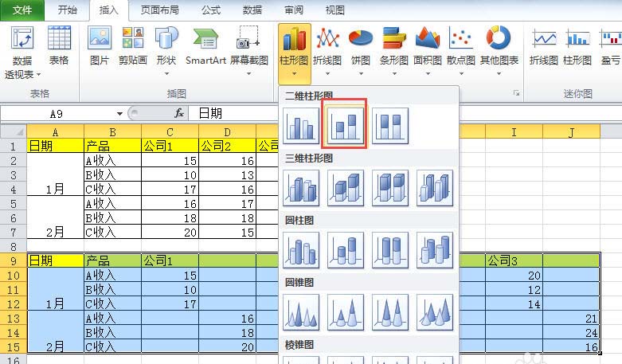The image size is (622, 364).
Task: Select row 8 header
Action: click(13, 246)
